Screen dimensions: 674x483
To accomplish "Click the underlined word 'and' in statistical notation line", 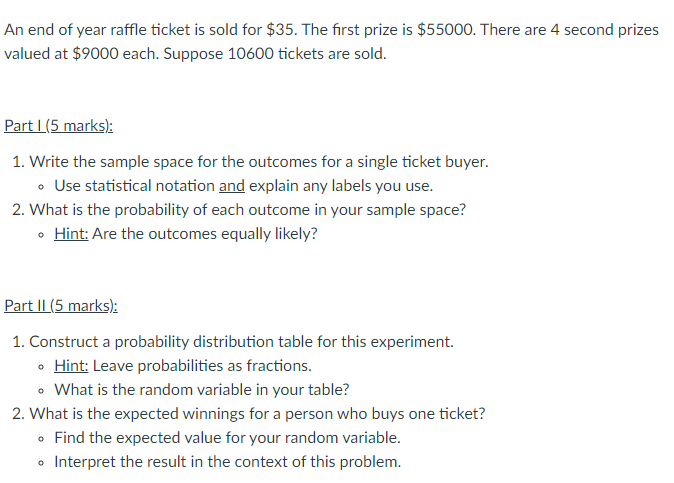I will 232,186.
